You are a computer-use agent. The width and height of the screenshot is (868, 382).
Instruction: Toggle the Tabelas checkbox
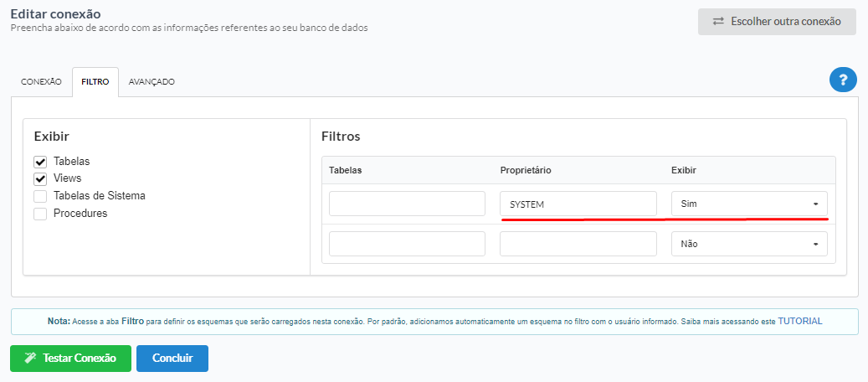click(x=40, y=162)
